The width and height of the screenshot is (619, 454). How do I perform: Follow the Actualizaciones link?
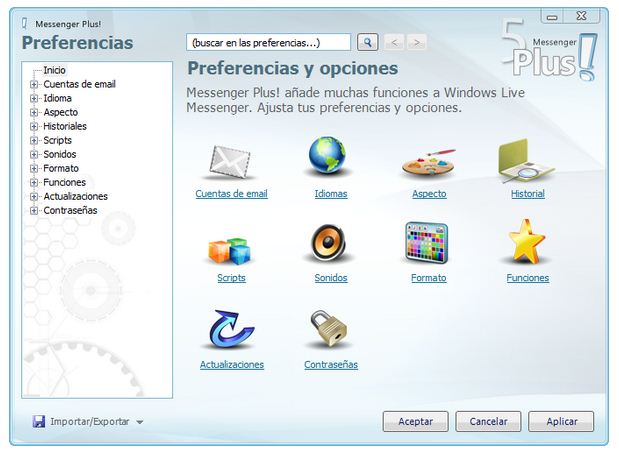click(232, 365)
